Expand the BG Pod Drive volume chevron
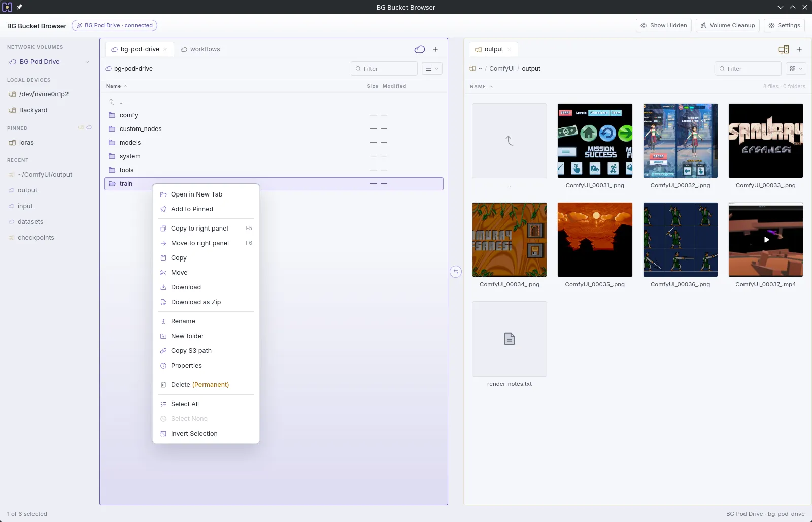This screenshot has width=812, height=522. coord(87,62)
